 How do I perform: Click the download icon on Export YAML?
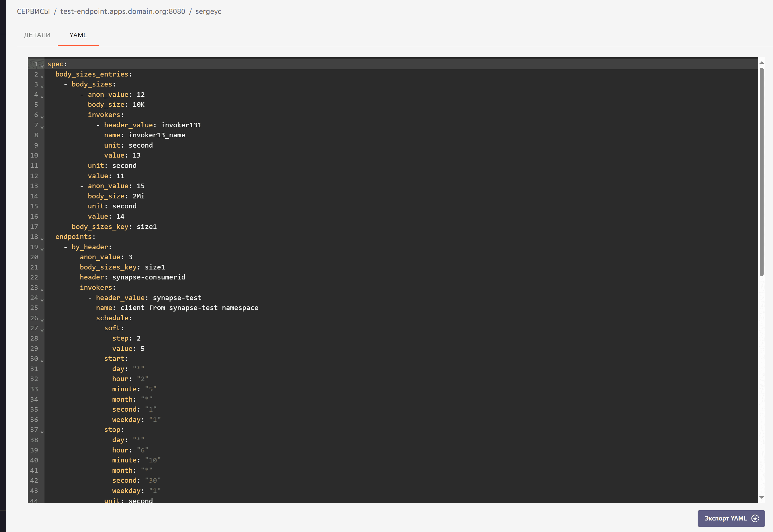point(755,518)
